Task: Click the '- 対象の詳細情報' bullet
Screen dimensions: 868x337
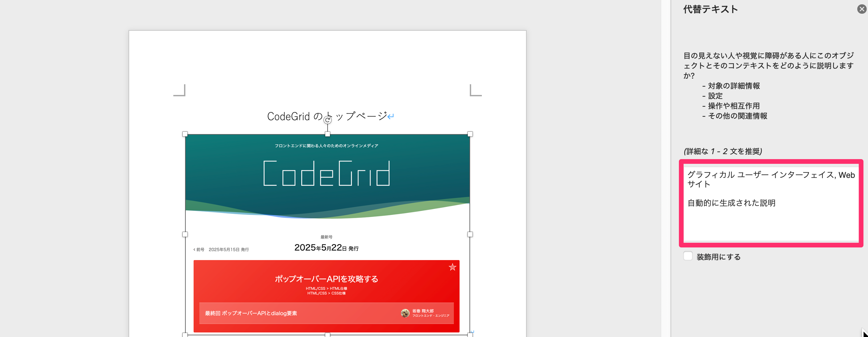Action: tap(731, 86)
